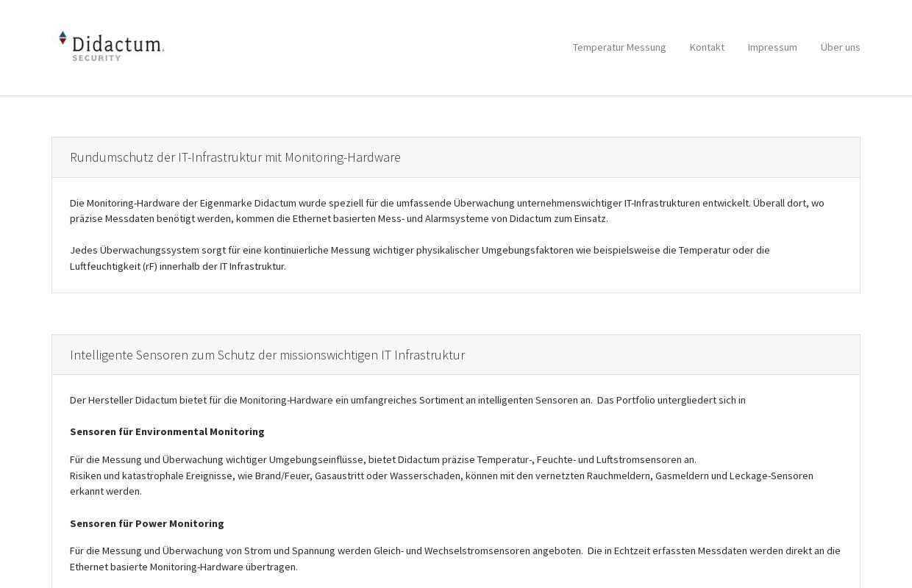
Task: Visit the Impressum page
Action: 772,47
